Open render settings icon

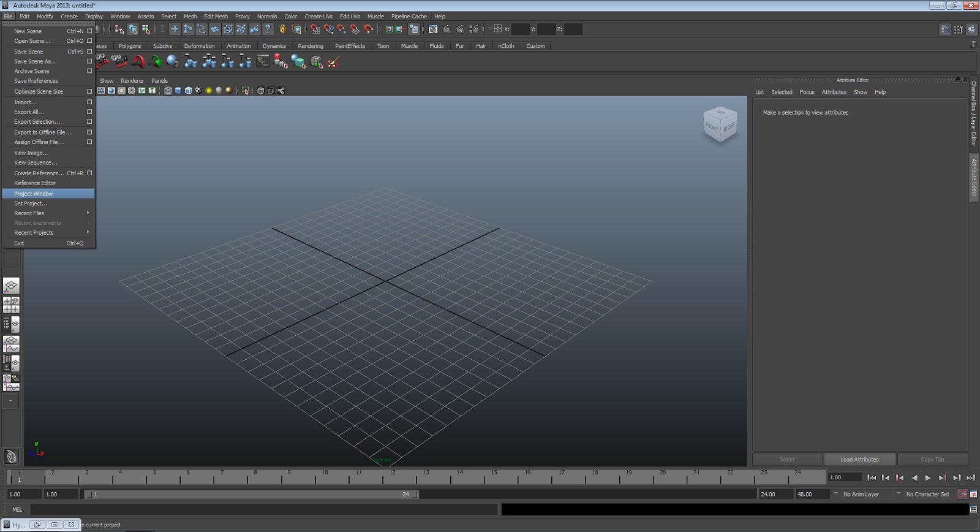[474, 29]
